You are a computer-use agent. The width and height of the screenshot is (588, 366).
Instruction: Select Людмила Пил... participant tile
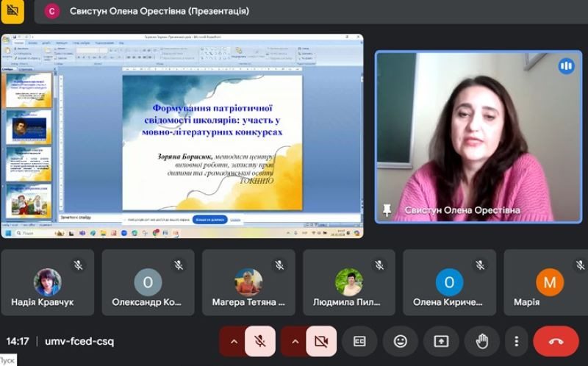click(349, 282)
